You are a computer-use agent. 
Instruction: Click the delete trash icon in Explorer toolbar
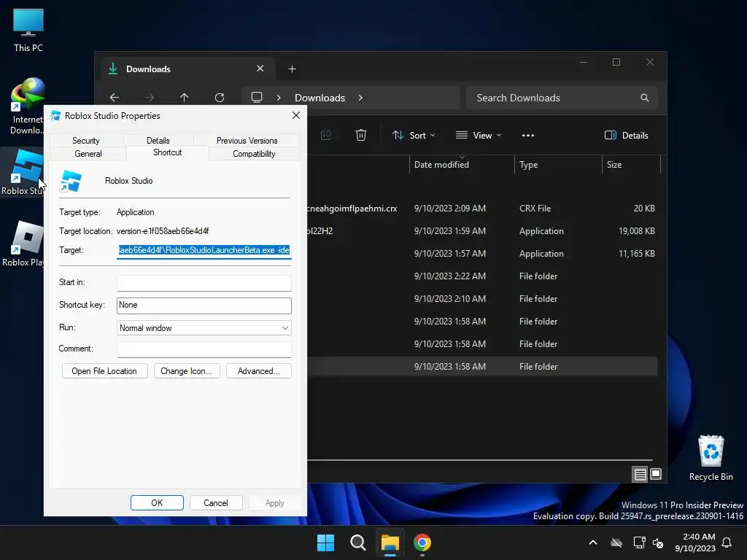click(361, 135)
